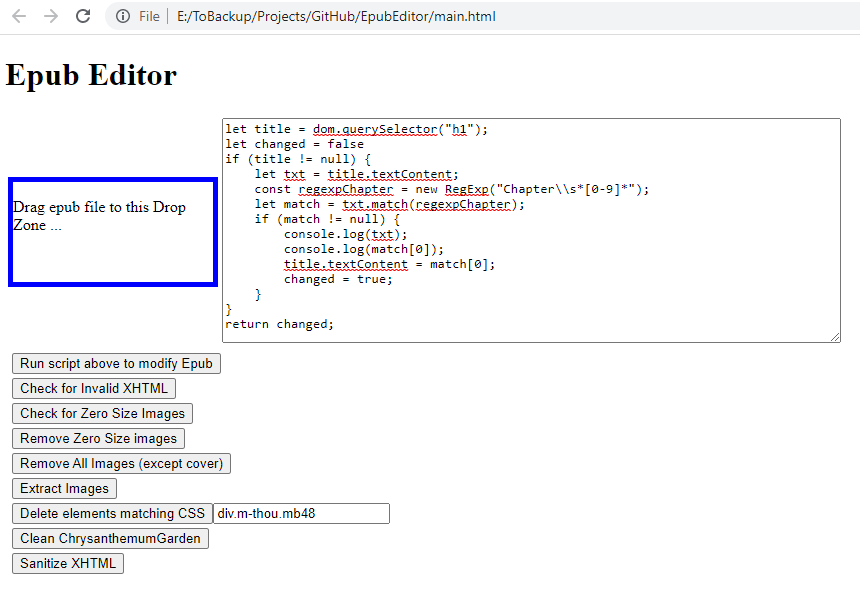860x590 pixels.
Task: Click the browser back arrow
Action: click(x=19, y=16)
